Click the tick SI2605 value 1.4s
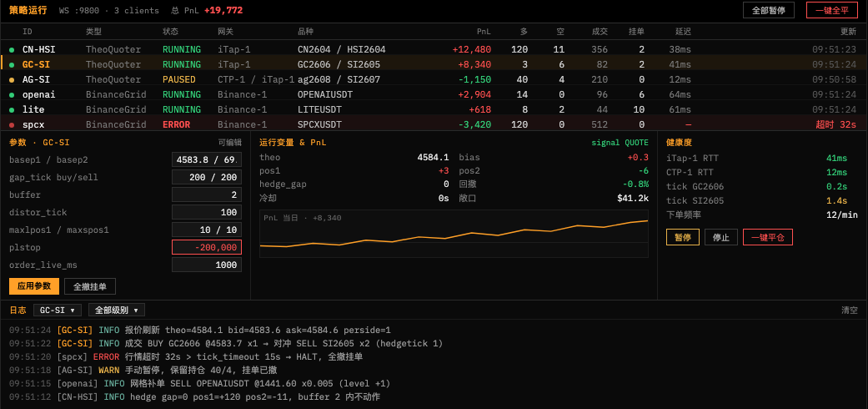The width and height of the screenshot is (868, 409). pyautogui.click(x=837, y=200)
